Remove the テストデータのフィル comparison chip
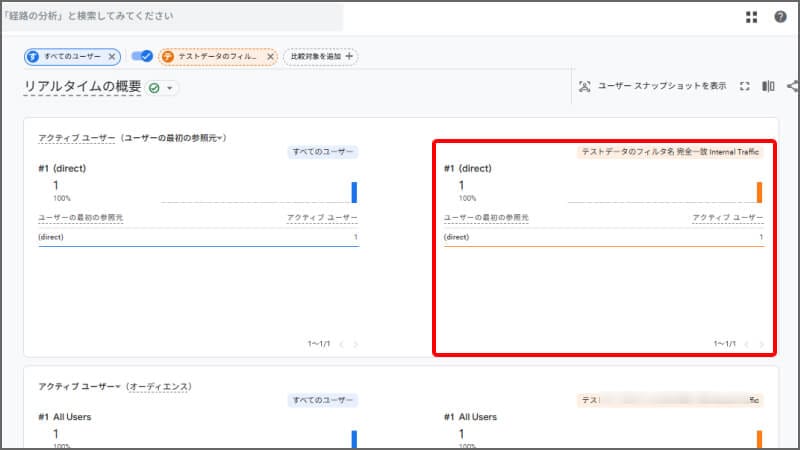Screen dimensions: 800x450 270,57
